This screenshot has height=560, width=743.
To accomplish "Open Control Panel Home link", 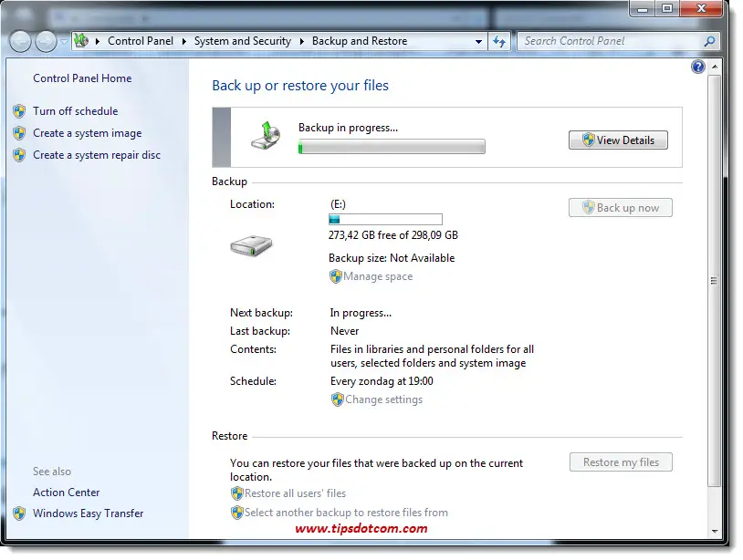I will [x=82, y=78].
